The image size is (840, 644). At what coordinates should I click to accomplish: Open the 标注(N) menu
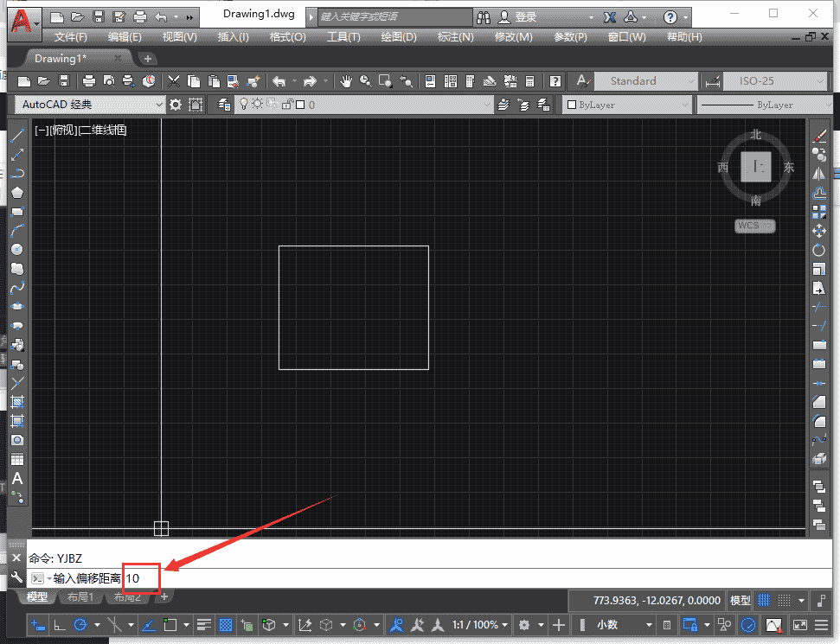[x=455, y=37]
